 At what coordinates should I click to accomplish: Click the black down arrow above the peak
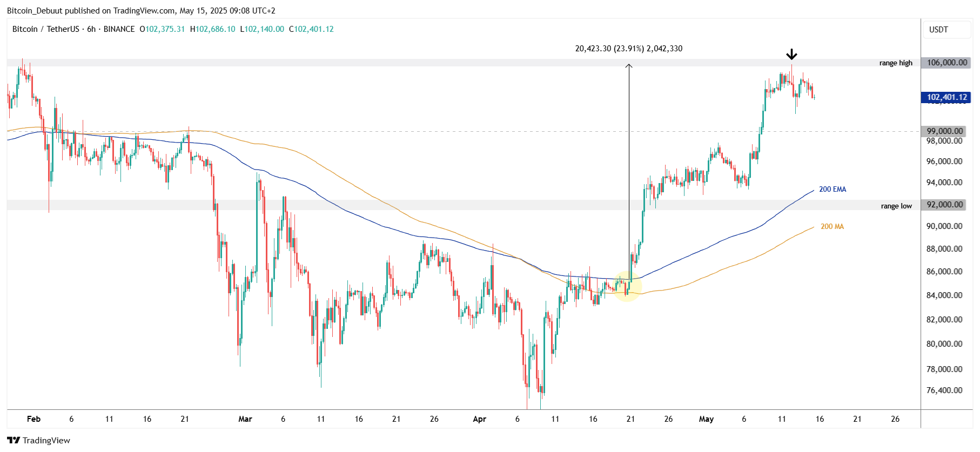[791, 55]
